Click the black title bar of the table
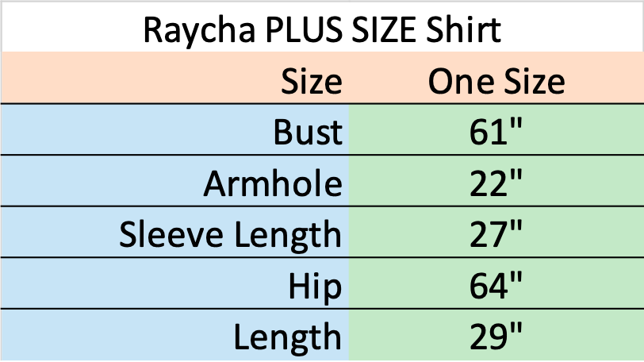This screenshot has width=644, height=362. (x=322, y=28)
